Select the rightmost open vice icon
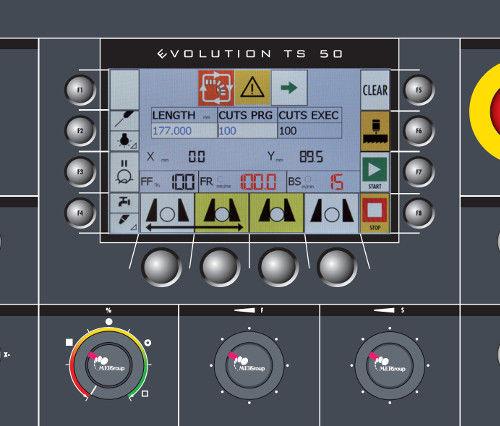Viewport: 500px width, 426px height. [332, 213]
